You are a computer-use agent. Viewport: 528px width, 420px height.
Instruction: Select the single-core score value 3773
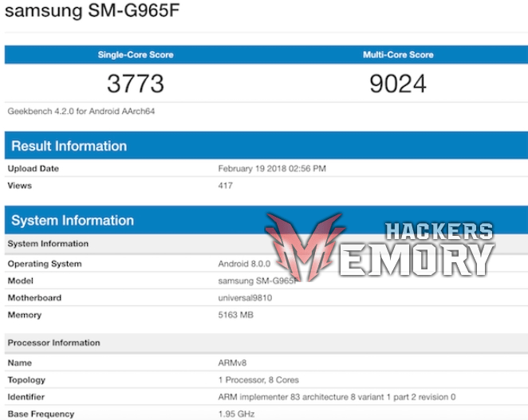click(136, 84)
